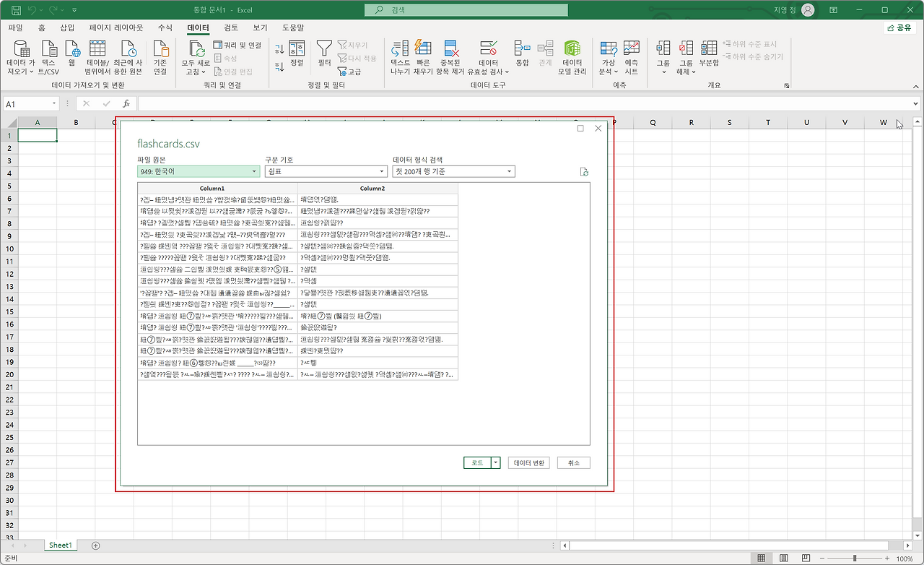Switch to the 검토 (Review) tab
Screen dimensions: 924x565
[x=231, y=27]
